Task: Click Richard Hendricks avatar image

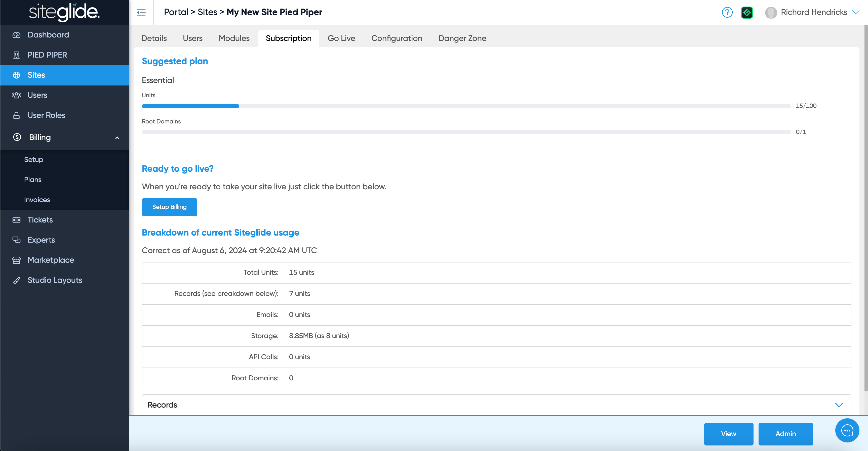Action: (x=771, y=13)
